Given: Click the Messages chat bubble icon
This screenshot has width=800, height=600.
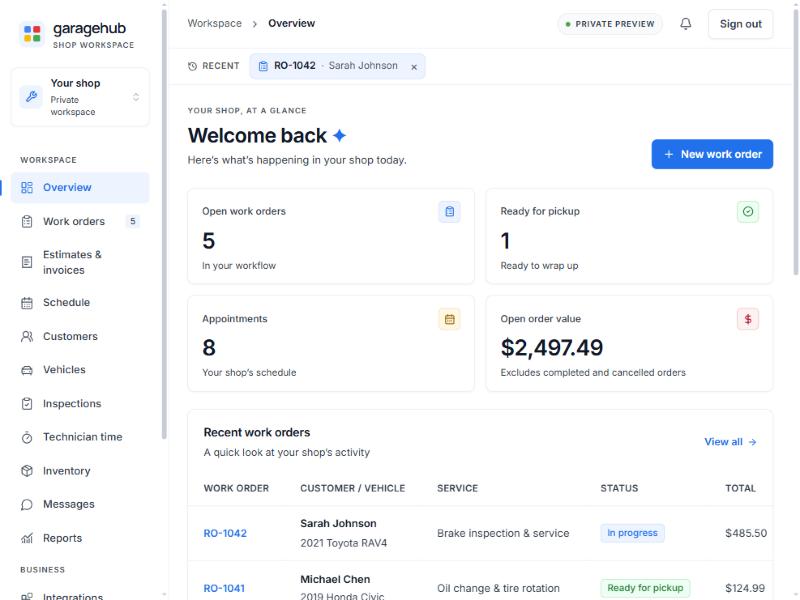Looking at the screenshot, I should tap(27, 505).
